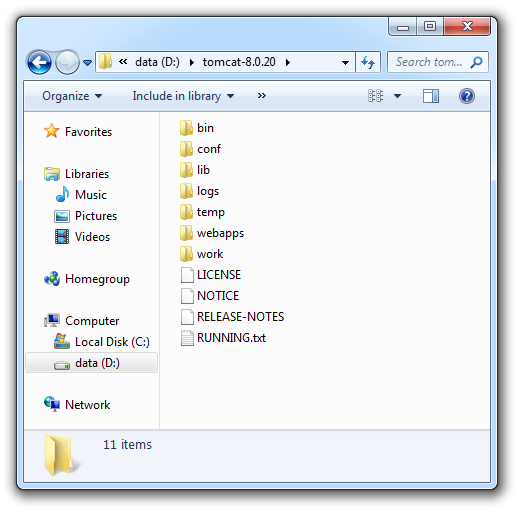
Task: Click the RELEASE-NOTES file icon
Action: (x=187, y=317)
